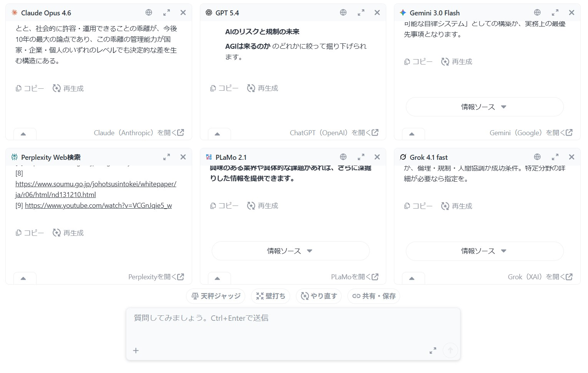Close the GPT 5.4 panel

377,13
